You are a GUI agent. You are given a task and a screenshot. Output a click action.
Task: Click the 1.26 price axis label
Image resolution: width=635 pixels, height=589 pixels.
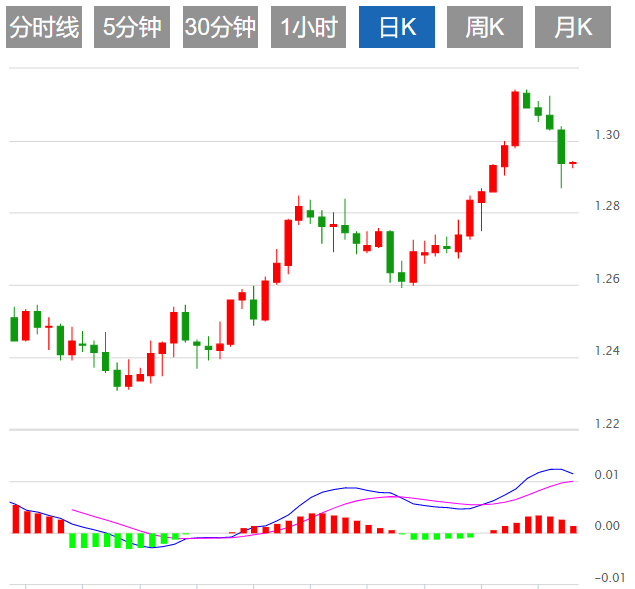pos(606,279)
